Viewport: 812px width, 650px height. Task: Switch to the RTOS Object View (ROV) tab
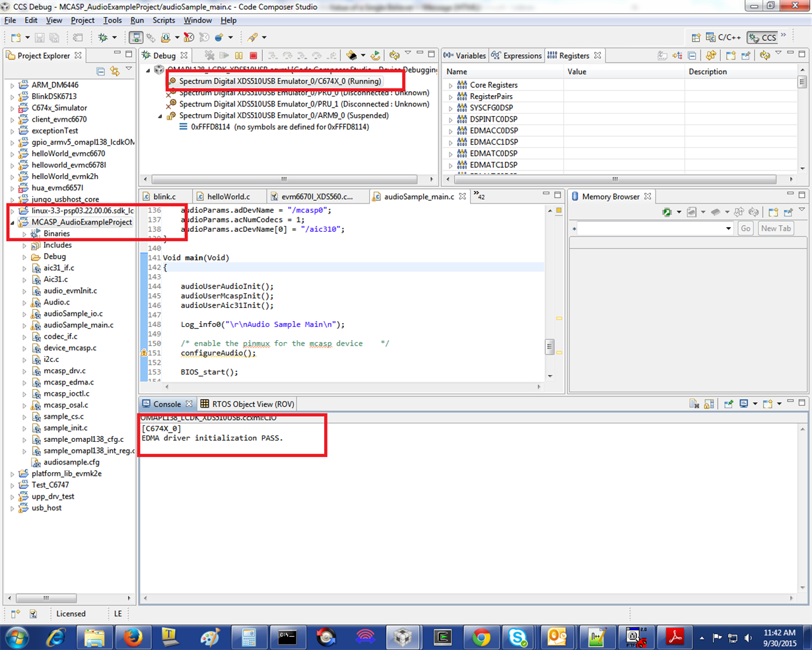tap(247, 404)
